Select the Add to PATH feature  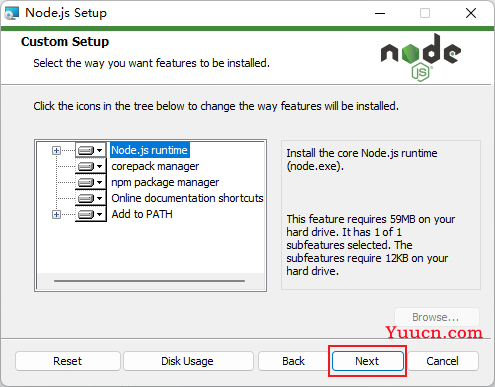pyautogui.click(x=142, y=214)
